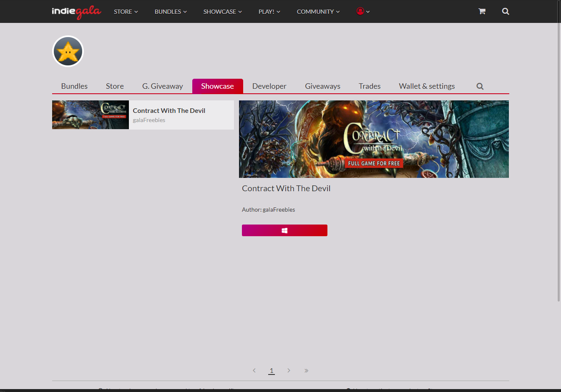Click the Author: galaFreebies text

coord(269,210)
